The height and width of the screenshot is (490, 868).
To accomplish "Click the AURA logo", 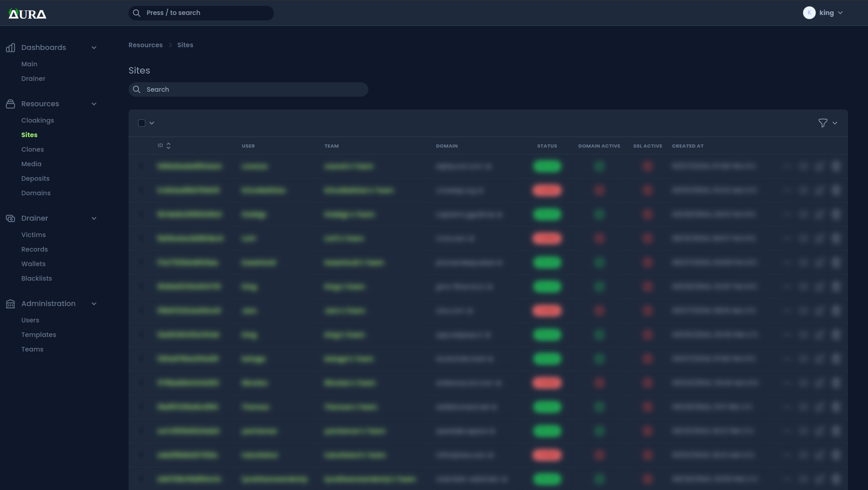I will point(27,13).
